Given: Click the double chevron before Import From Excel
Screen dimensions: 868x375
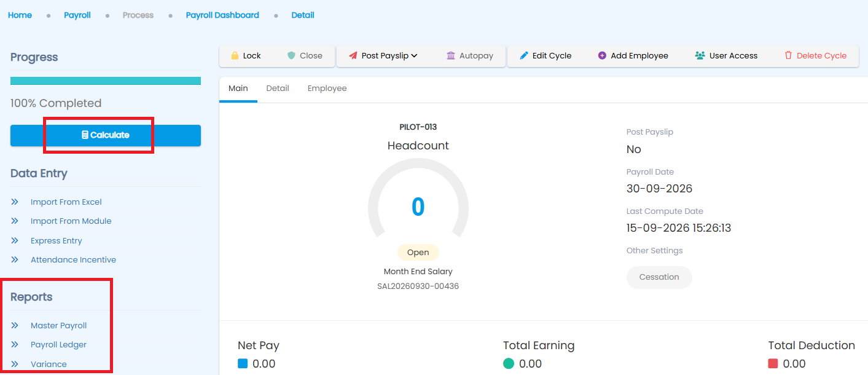Looking at the screenshot, I should [x=15, y=202].
